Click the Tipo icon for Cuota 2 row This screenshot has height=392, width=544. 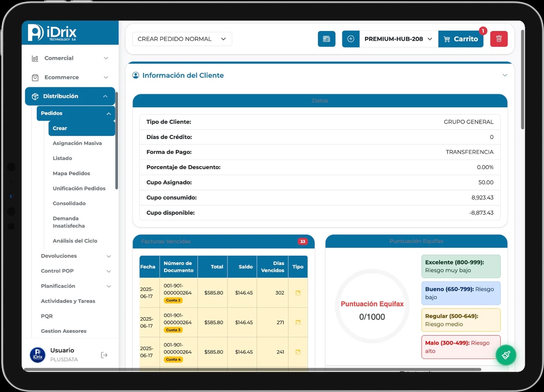(298, 293)
